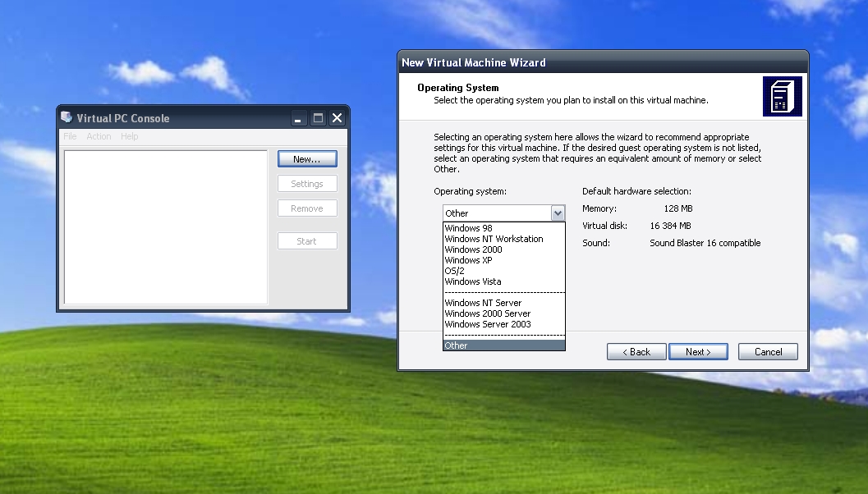Select Windows 98 from the list

[503, 228]
